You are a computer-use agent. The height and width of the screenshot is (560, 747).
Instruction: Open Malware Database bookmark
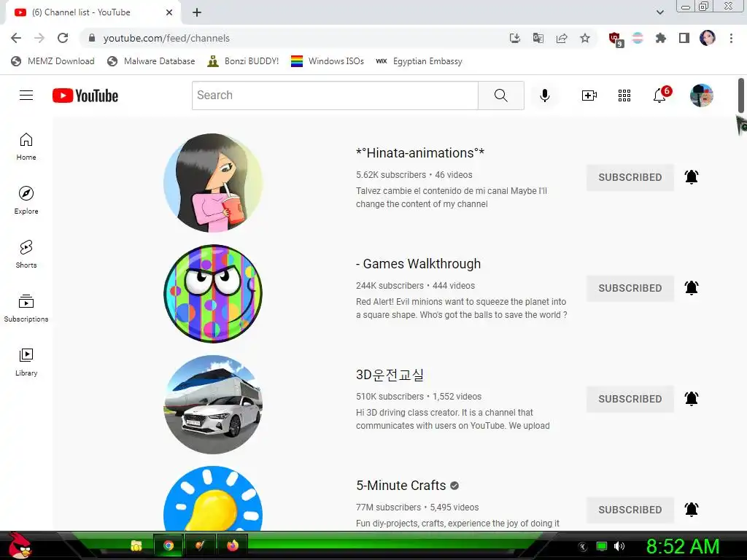pyautogui.click(x=152, y=61)
